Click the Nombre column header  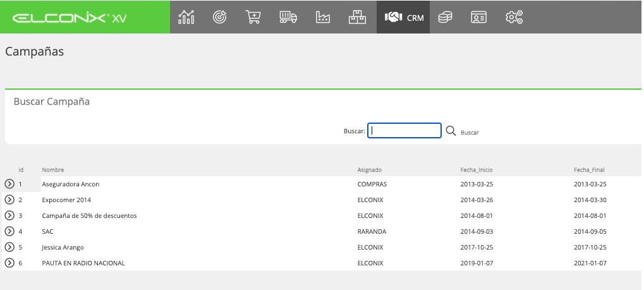click(x=53, y=170)
